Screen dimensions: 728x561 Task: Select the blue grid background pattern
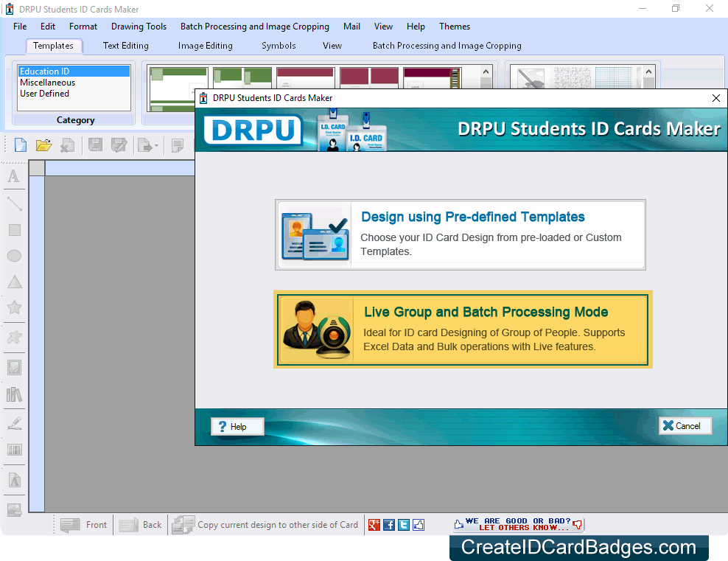(x=614, y=78)
